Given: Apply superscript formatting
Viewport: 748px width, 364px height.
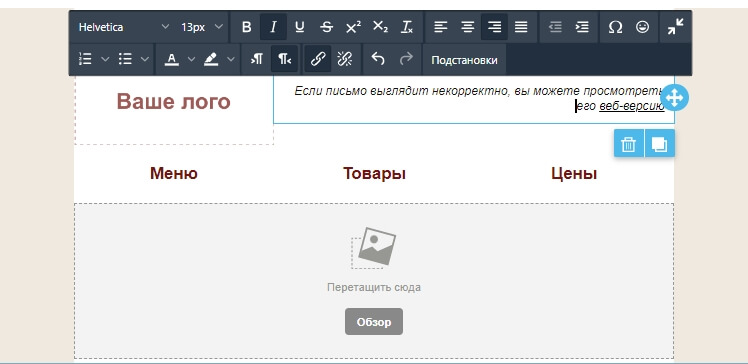Looking at the screenshot, I should (x=353, y=27).
